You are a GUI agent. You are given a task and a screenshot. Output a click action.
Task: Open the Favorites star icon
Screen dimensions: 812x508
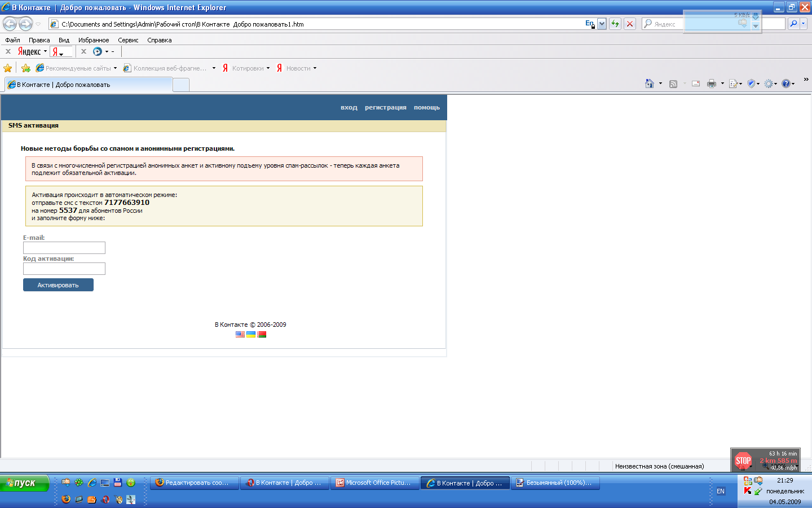click(8, 68)
